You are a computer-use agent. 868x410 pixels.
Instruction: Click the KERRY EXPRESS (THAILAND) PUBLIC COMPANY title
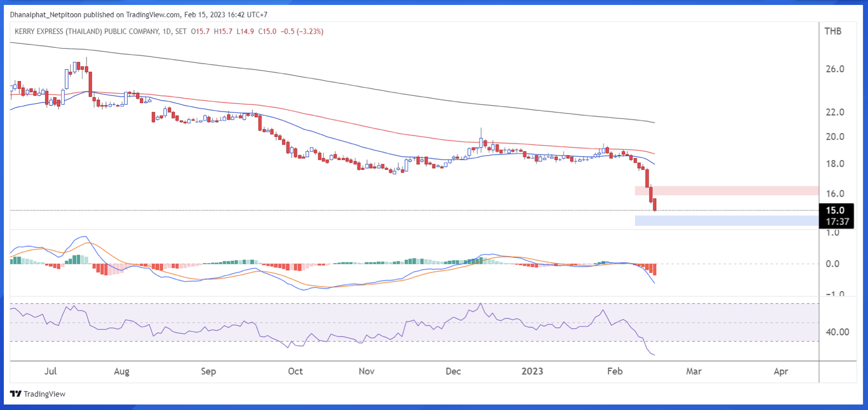pyautogui.click(x=87, y=32)
